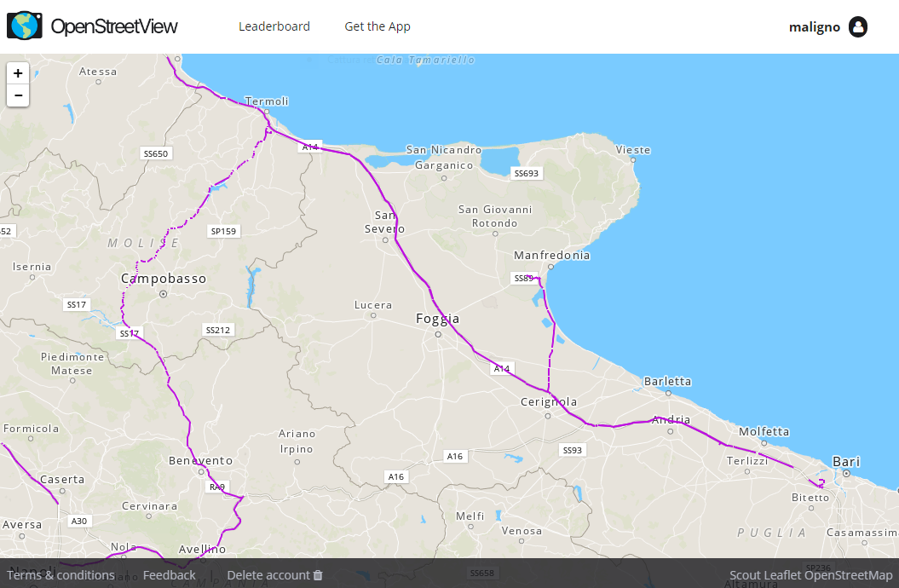Open the OpenStreetView home title link
The image size is (899, 588).
(x=114, y=26)
